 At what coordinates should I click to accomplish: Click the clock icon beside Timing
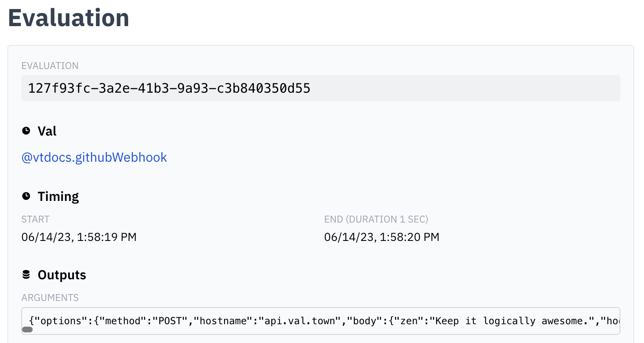[26, 196]
